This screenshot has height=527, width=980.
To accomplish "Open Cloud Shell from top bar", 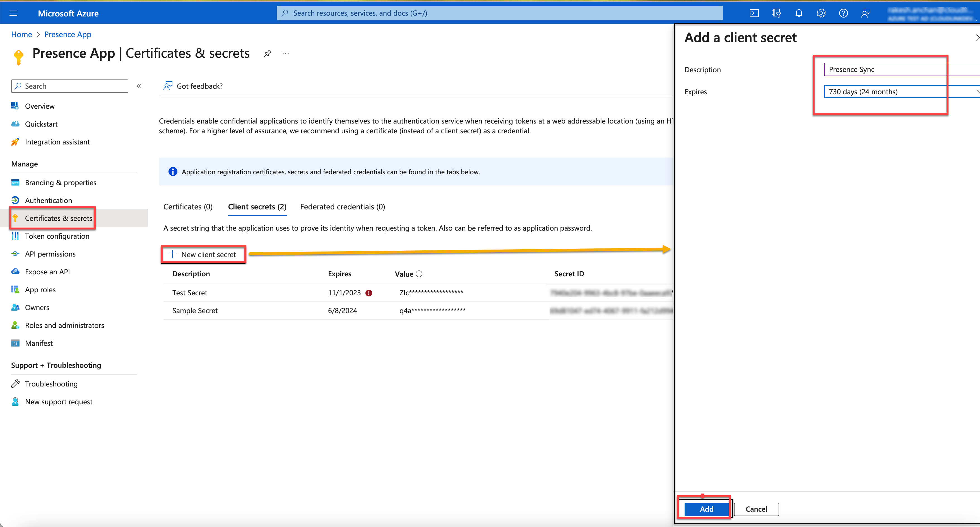I will (754, 13).
